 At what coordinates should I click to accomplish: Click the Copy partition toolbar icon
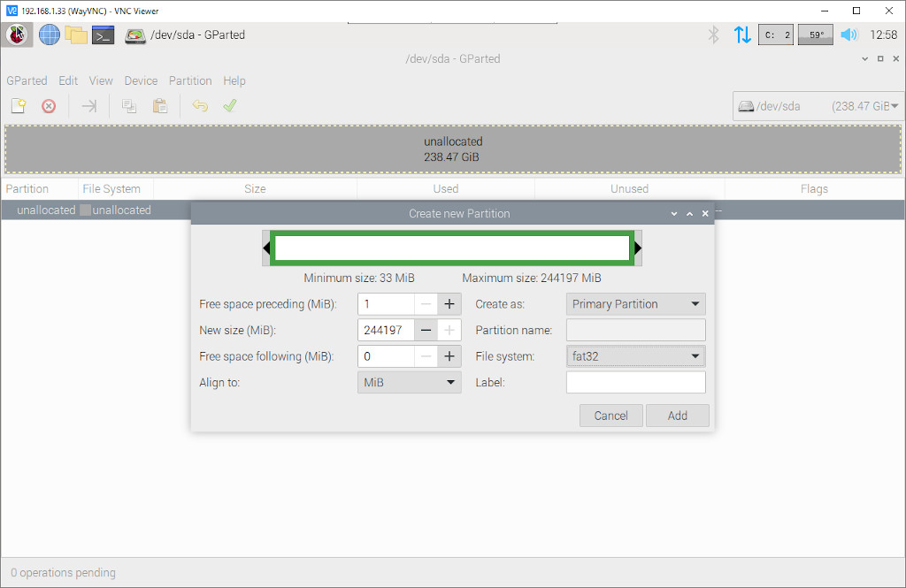point(129,106)
